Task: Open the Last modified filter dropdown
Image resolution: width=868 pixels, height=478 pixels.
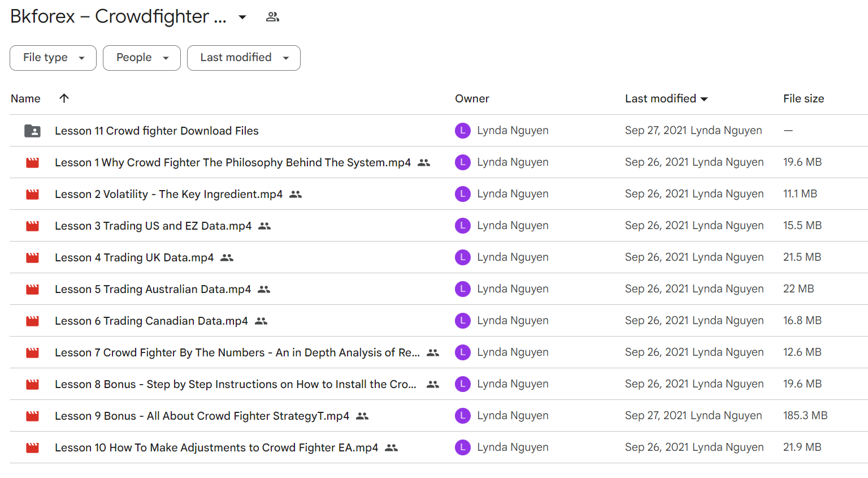Action: [244, 58]
